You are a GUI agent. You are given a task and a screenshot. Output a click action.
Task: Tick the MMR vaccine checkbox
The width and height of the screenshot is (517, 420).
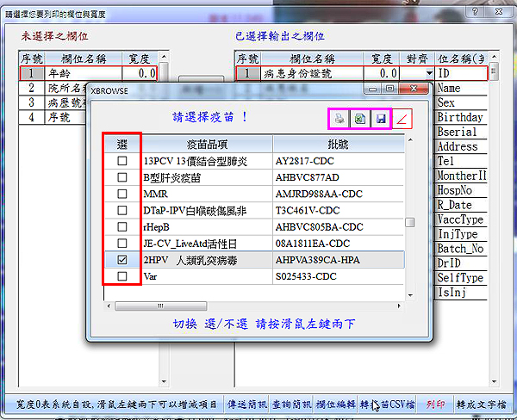[x=122, y=194]
